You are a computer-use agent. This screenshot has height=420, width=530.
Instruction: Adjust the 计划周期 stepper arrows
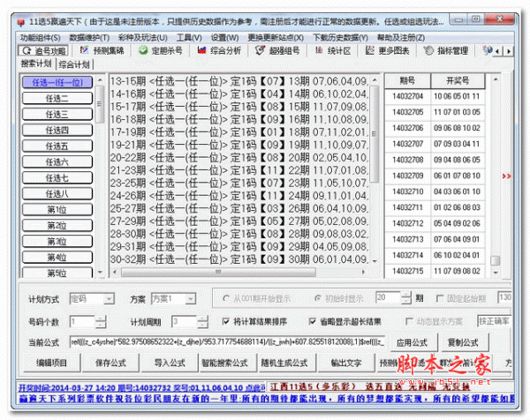(x=202, y=322)
